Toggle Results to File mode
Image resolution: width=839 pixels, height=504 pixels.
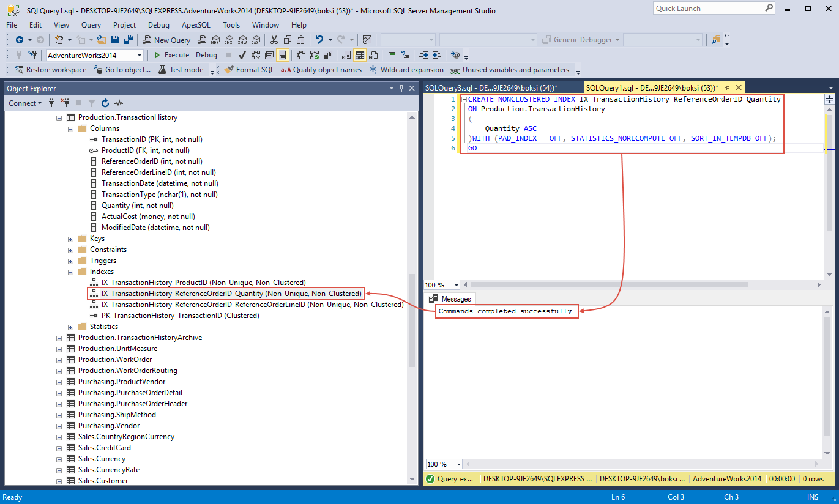373,55
